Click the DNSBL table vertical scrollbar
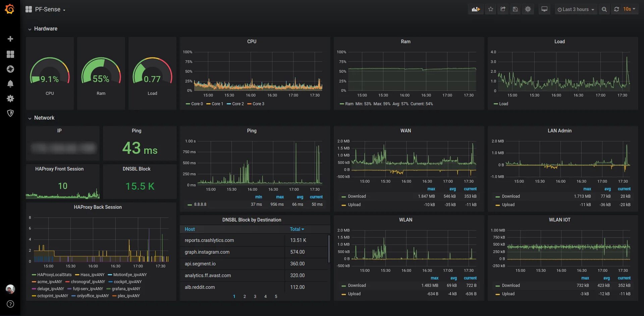 click(329, 249)
